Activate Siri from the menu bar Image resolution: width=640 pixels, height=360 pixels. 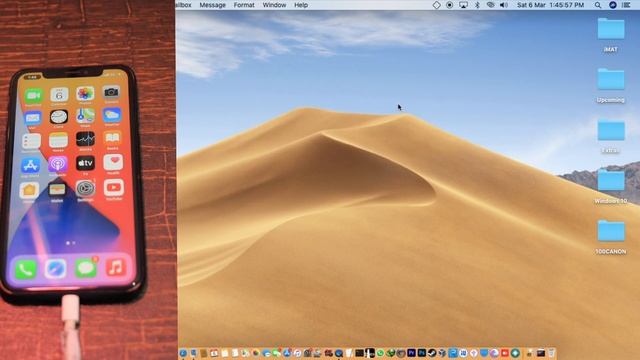612,5
